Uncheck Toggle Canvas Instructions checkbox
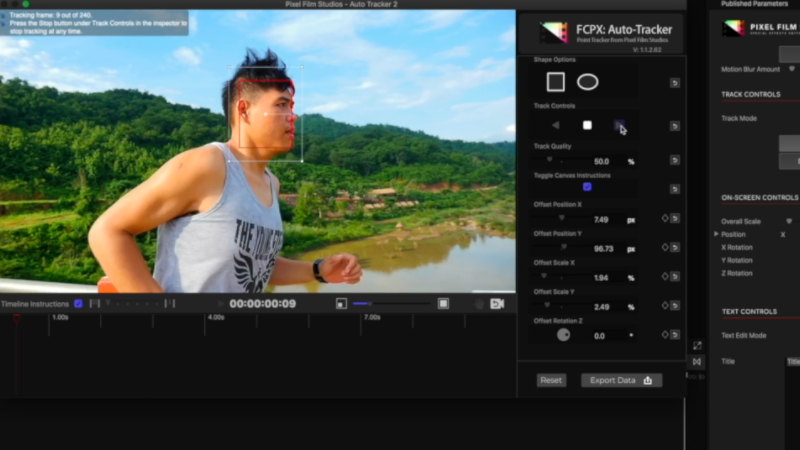800x450 pixels. [x=587, y=187]
